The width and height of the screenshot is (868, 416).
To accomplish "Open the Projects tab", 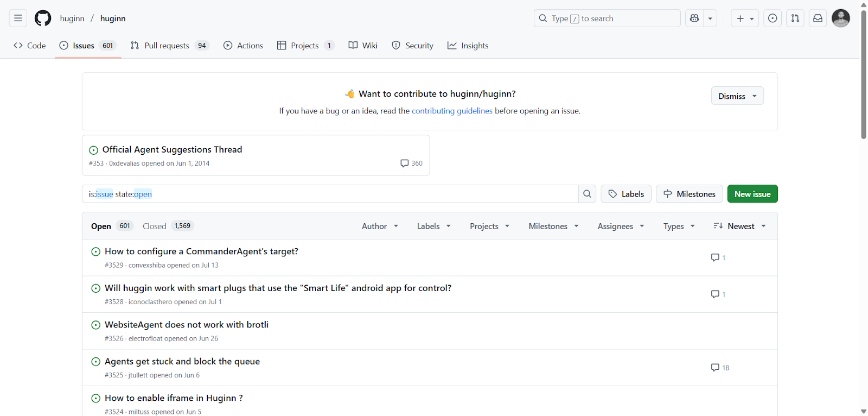I will click(x=305, y=46).
